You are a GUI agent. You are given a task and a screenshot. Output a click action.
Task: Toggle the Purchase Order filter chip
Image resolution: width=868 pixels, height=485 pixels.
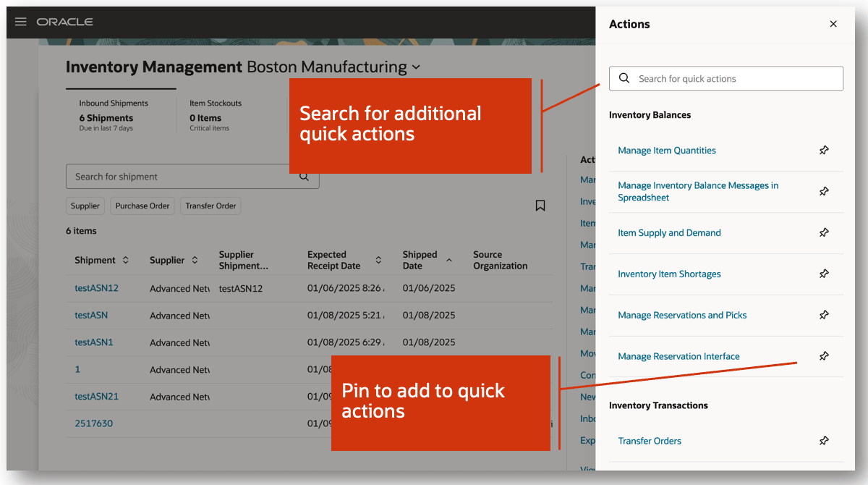click(x=142, y=206)
